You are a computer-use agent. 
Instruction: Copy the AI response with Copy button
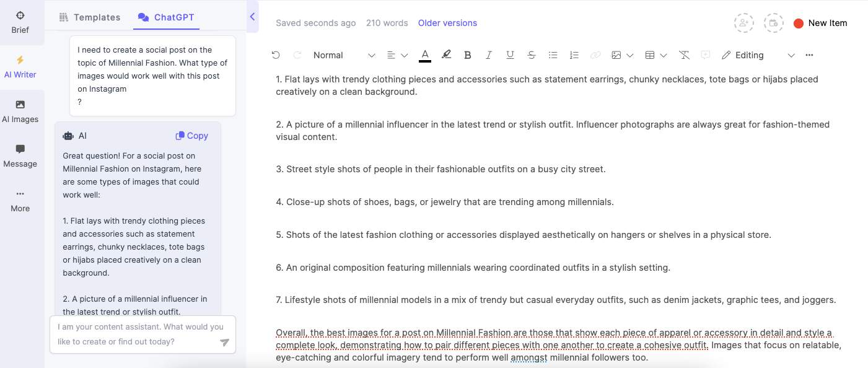[x=192, y=136]
